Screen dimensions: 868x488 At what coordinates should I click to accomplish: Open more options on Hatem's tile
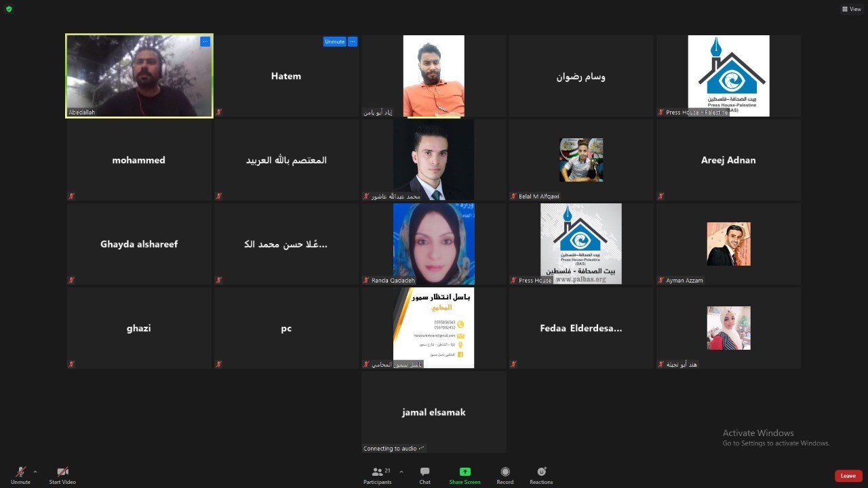[x=353, y=41]
